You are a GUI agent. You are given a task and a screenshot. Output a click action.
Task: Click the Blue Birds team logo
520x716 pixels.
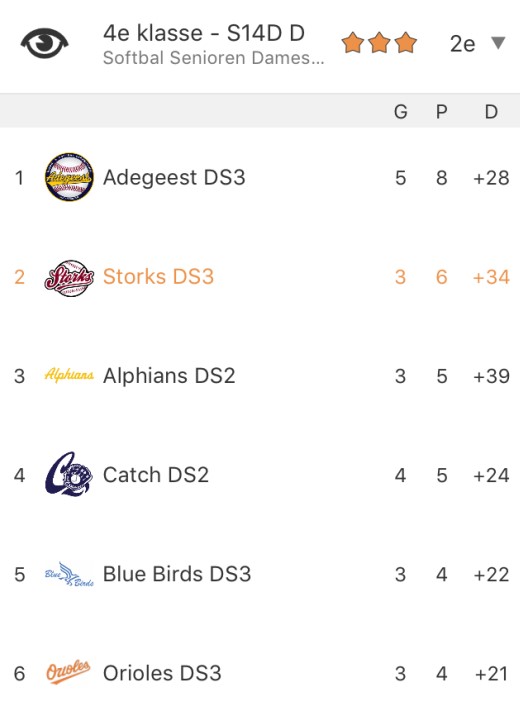pyautogui.click(x=69, y=574)
